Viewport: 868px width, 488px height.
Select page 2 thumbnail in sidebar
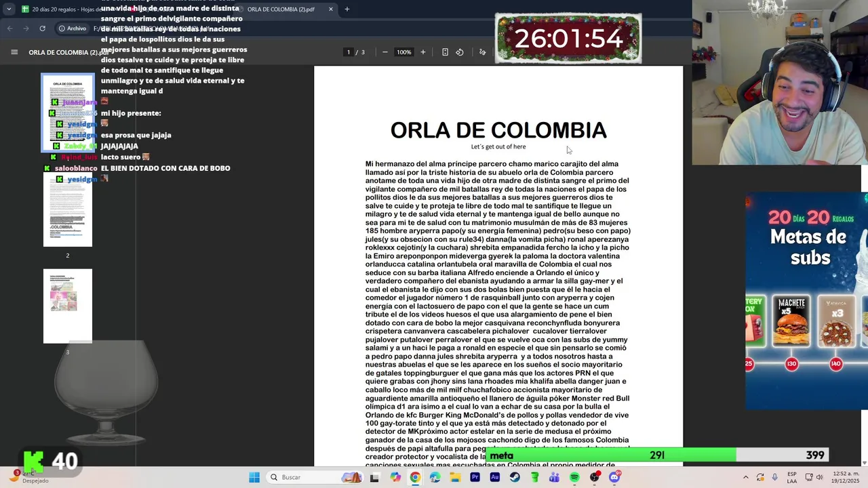coord(68,209)
